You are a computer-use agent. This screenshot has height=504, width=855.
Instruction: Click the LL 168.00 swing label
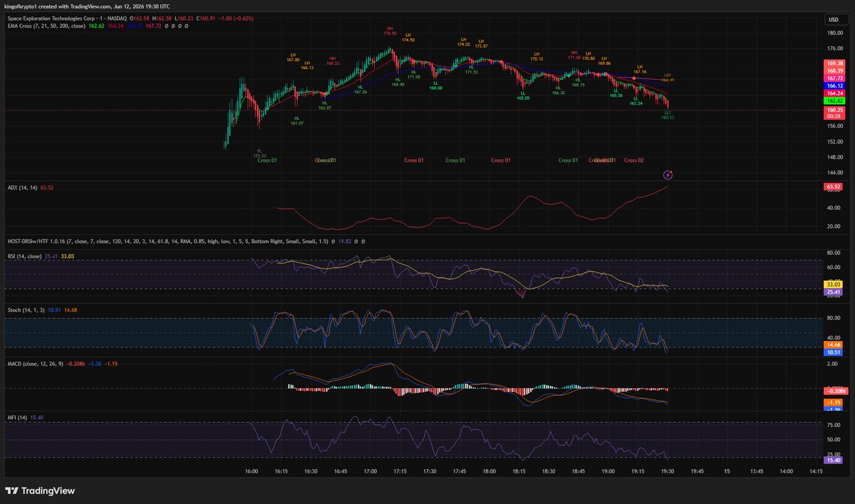tap(435, 85)
